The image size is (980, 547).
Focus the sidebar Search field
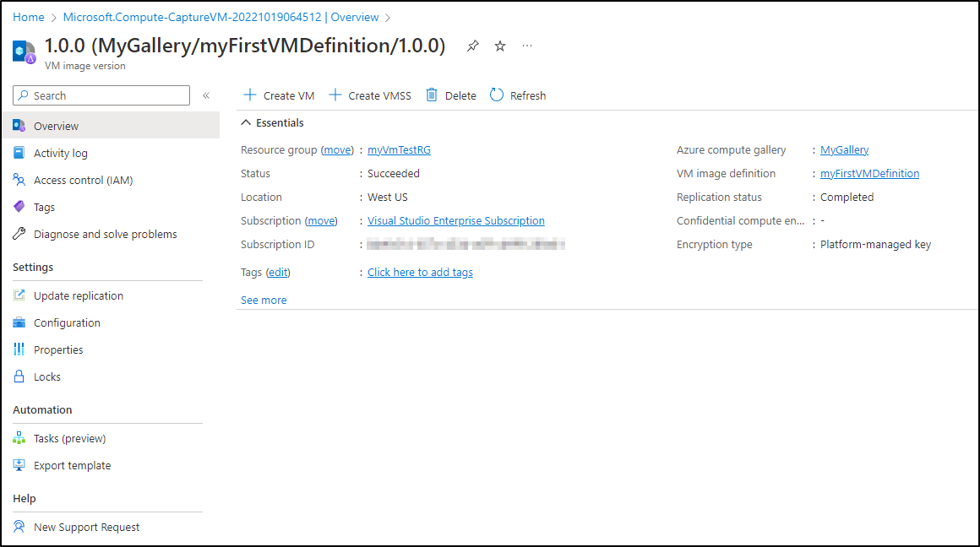click(101, 95)
